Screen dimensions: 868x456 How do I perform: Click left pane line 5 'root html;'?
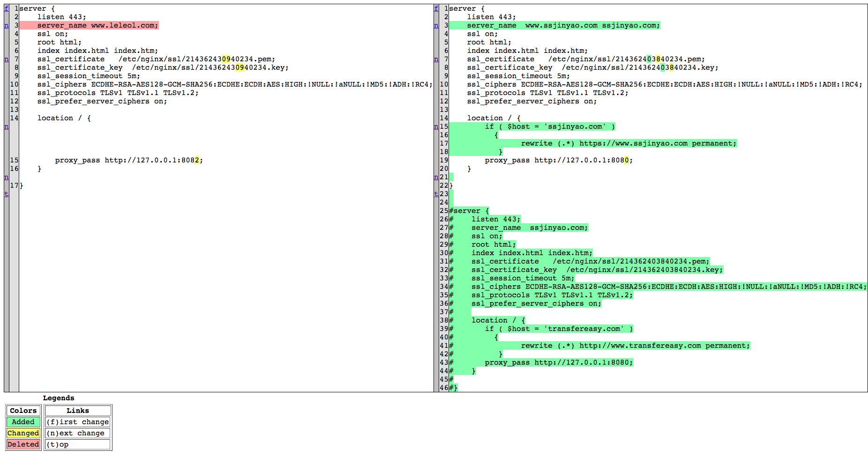click(60, 42)
